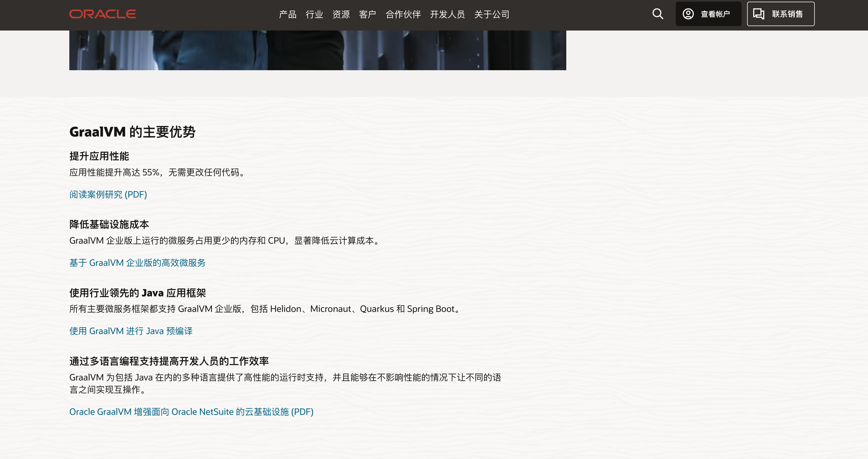Open the 关于公司 menu
This screenshot has width=868, height=459.
coord(492,14)
